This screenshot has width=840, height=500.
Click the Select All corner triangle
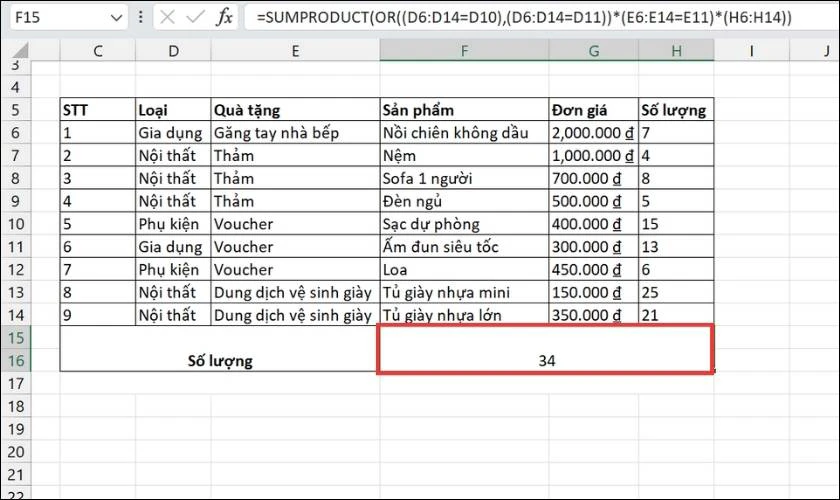[20, 51]
